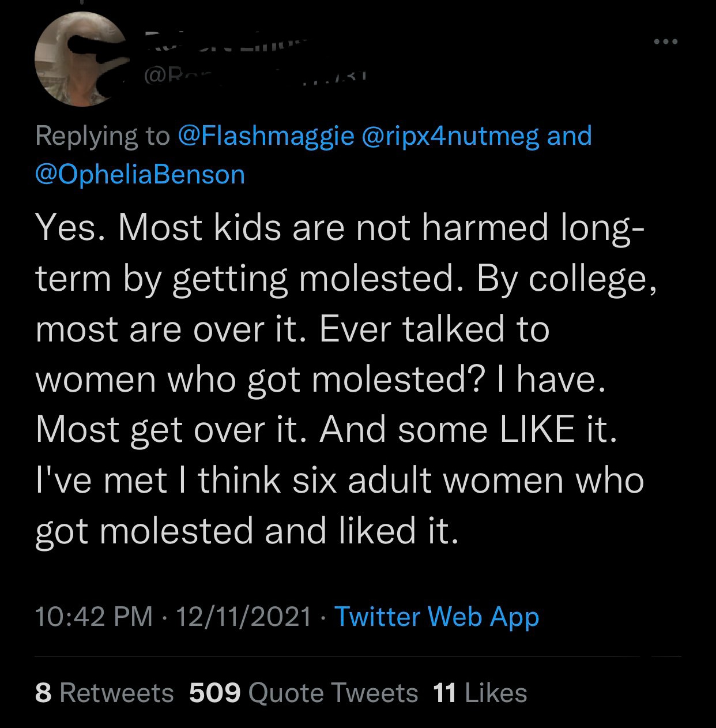The height and width of the screenshot is (728, 716).
Task: Click the 10:42 PM timestamp
Action: click(94, 616)
